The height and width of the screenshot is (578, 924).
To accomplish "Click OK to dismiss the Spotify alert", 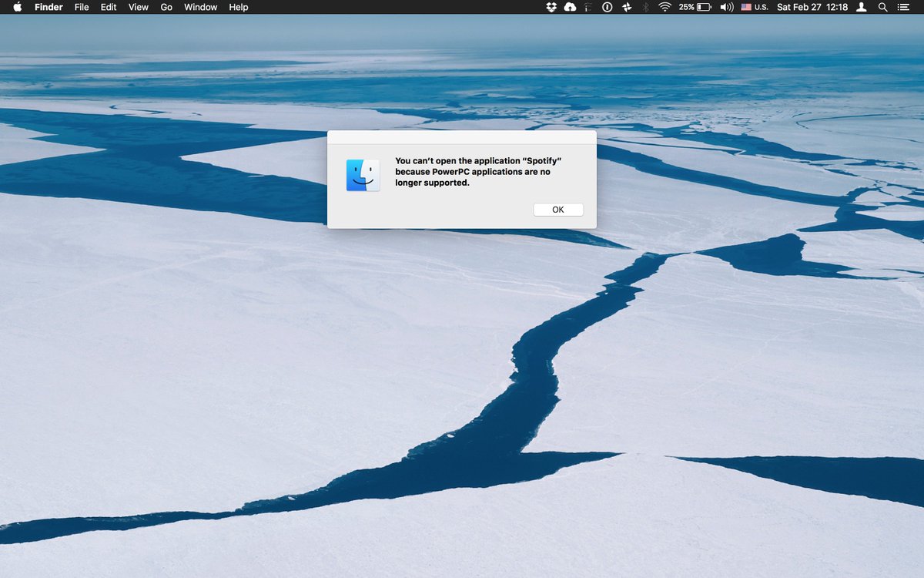I will point(558,210).
